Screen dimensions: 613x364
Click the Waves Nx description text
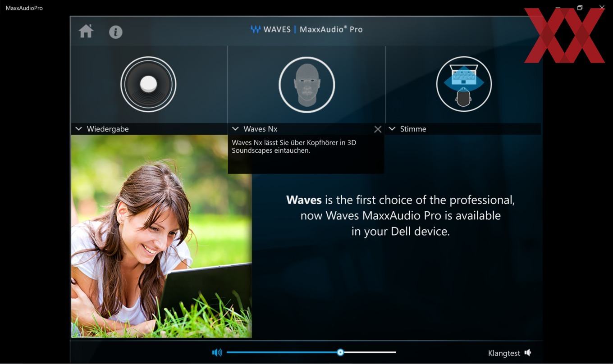click(294, 146)
